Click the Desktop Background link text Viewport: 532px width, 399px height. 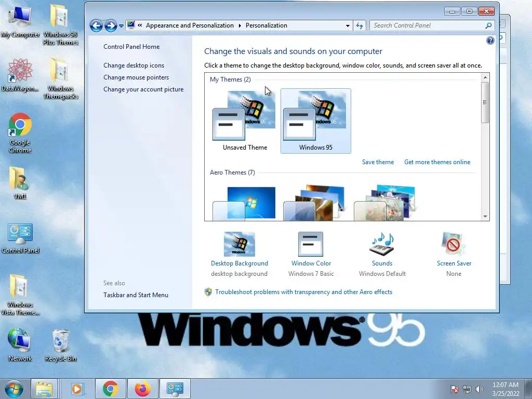coord(239,263)
